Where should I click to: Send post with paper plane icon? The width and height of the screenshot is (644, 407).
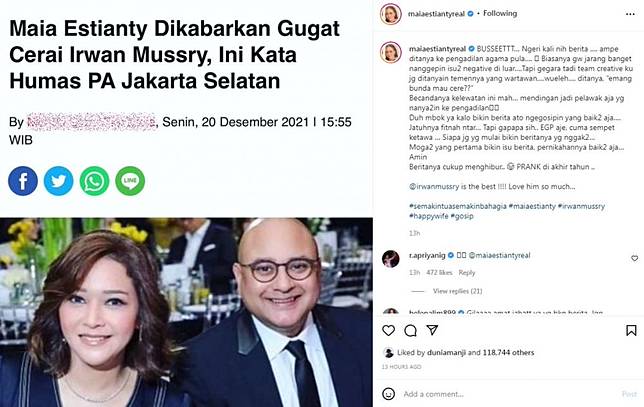pyautogui.click(x=432, y=330)
